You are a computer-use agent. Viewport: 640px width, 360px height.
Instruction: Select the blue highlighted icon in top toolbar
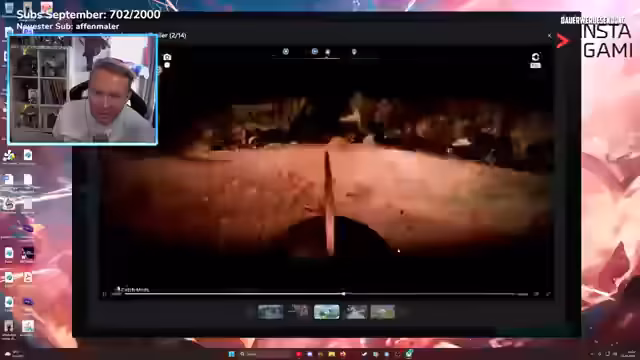pos(314,51)
